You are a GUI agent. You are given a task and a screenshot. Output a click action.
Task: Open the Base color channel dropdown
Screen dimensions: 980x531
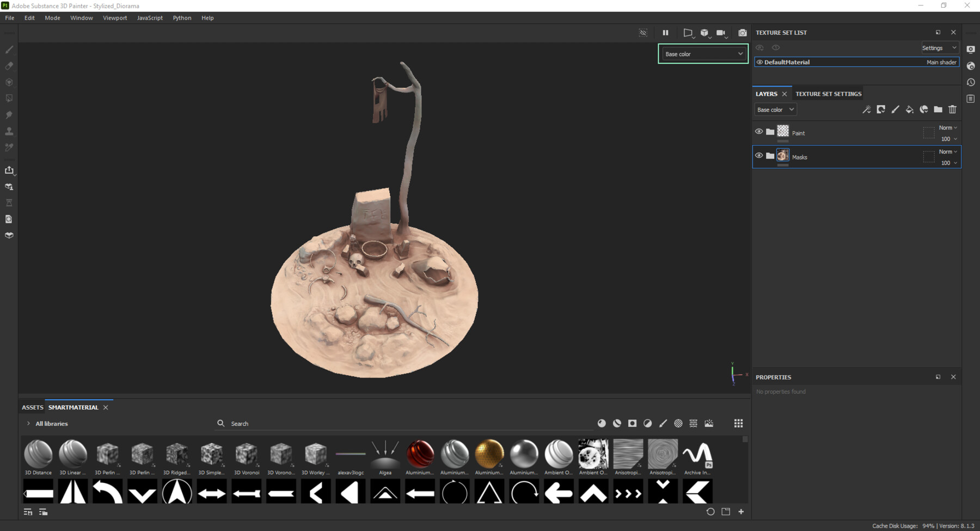point(702,53)
